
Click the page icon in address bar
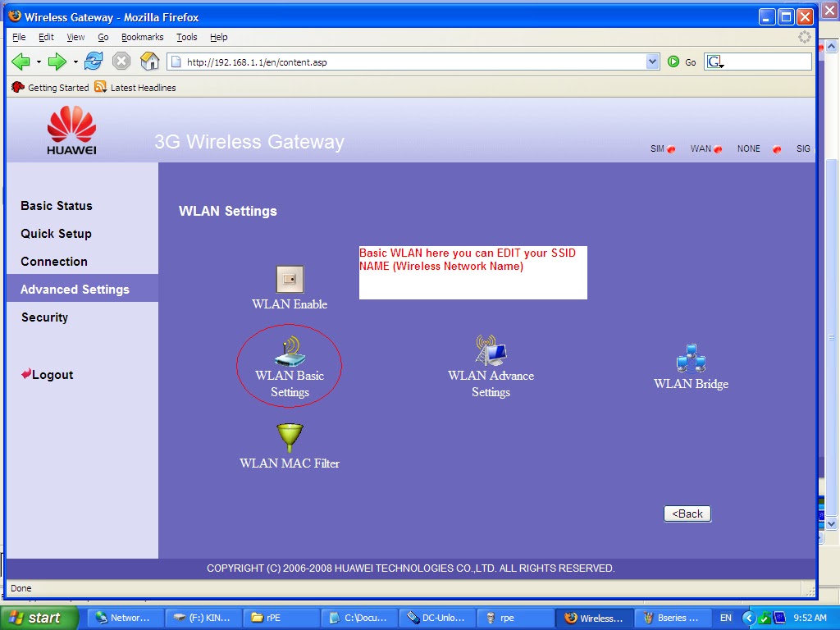[x=176, y=62]
